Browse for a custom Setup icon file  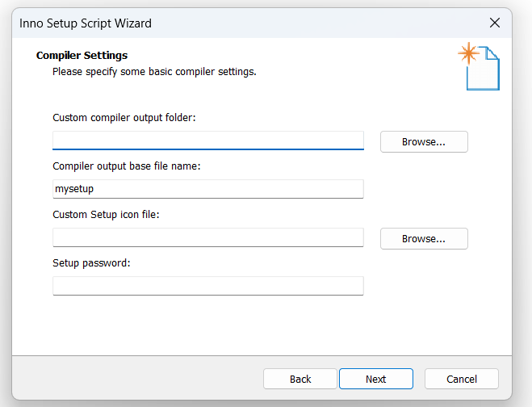[424, 239]
